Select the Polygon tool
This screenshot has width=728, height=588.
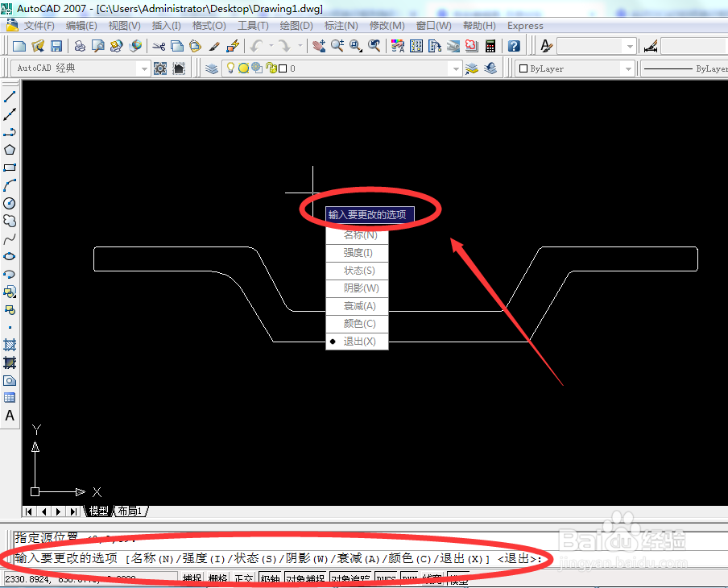click(x=10, y=150)
